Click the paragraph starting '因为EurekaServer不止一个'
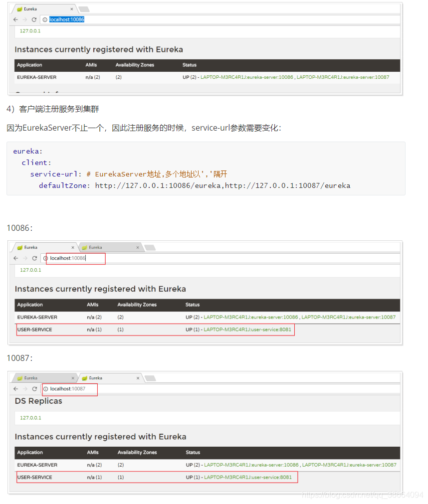Screen dimensions: 428x504 (144, 128)
